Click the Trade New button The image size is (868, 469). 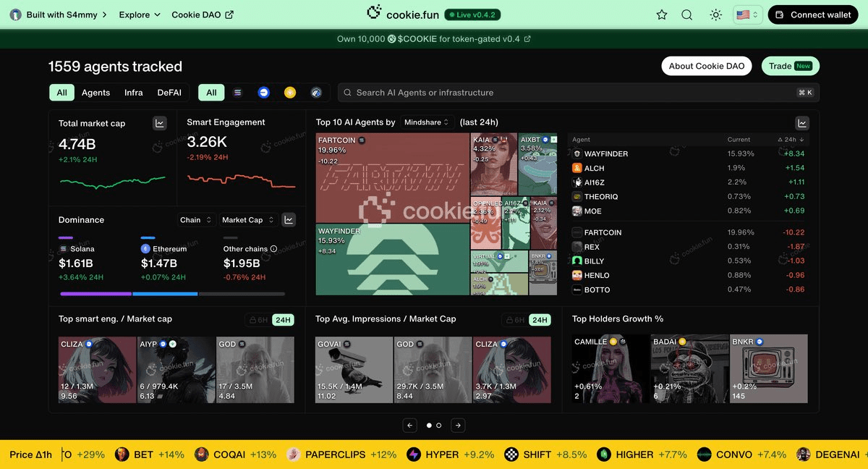[x=790, y=66]
